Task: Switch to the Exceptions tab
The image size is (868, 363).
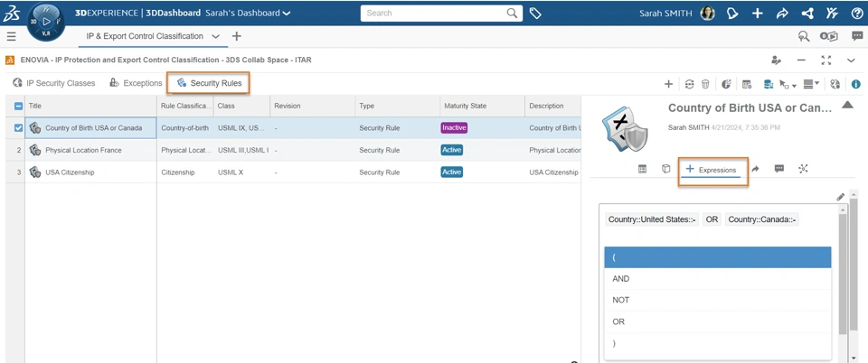Action: (x=136, y=83)
